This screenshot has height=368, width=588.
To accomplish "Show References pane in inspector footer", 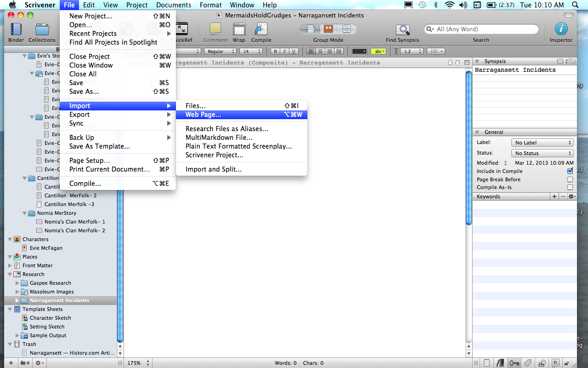I will [500, 363].
